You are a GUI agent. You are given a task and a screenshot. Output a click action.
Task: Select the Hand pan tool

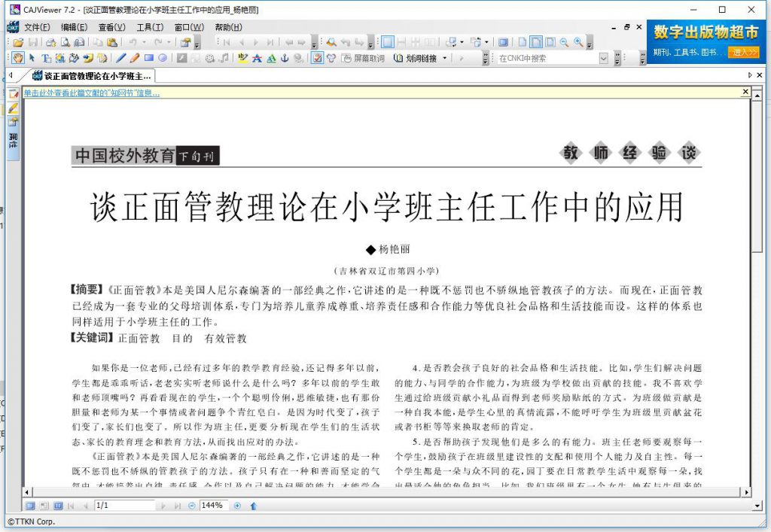coord(18,58)
